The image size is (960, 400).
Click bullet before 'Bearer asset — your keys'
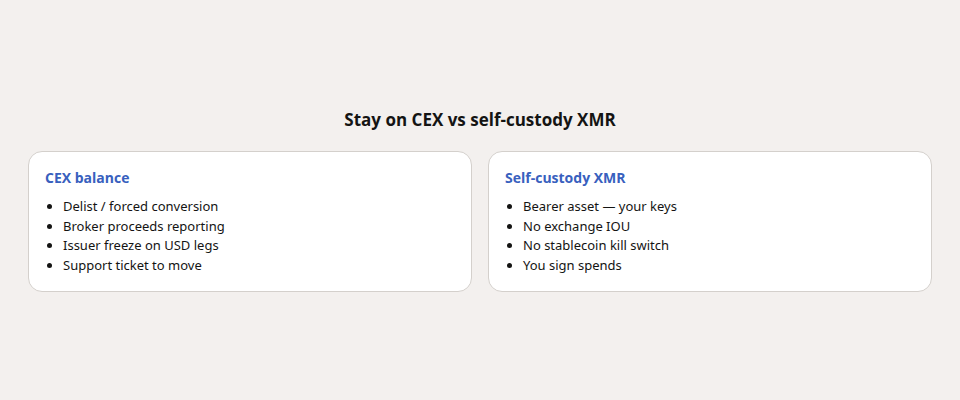click(510, 207)
